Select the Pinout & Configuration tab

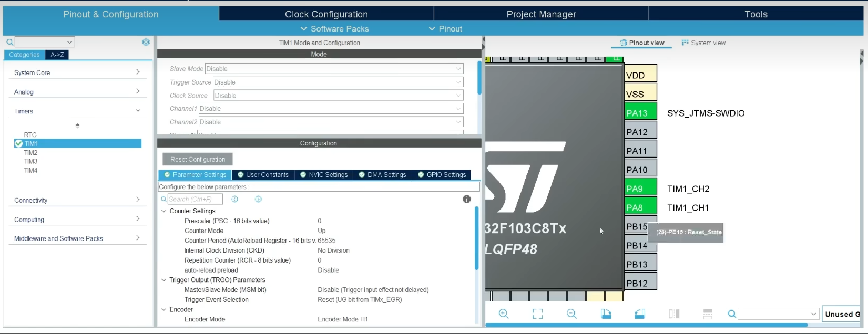click(111, 14)
